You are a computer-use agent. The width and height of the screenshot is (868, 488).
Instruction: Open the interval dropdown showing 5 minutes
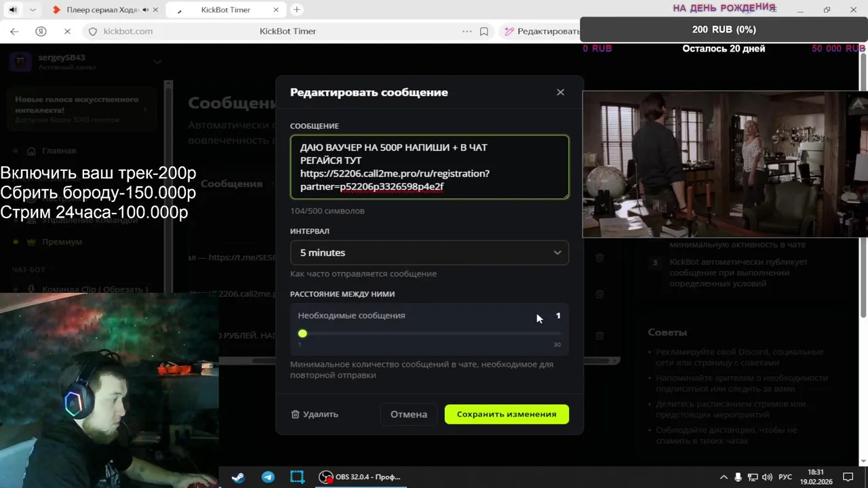(x=429, y=252)
